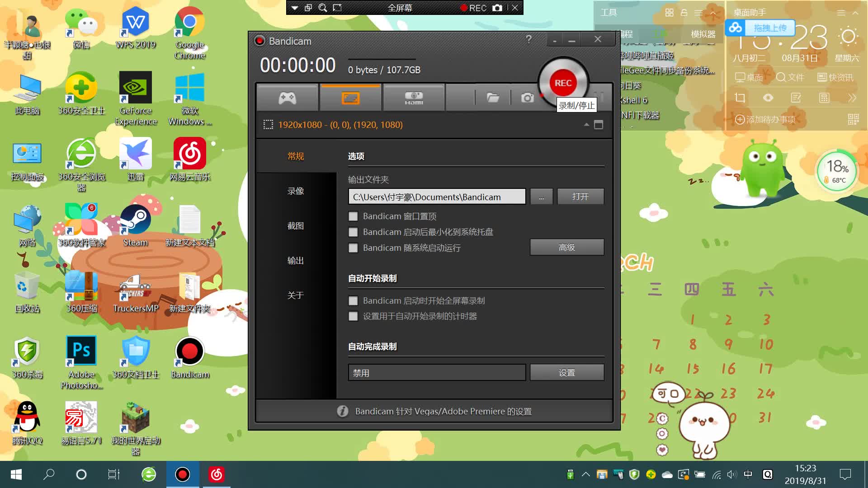Collapse the capture area bar up arrow

click(586, 124)
